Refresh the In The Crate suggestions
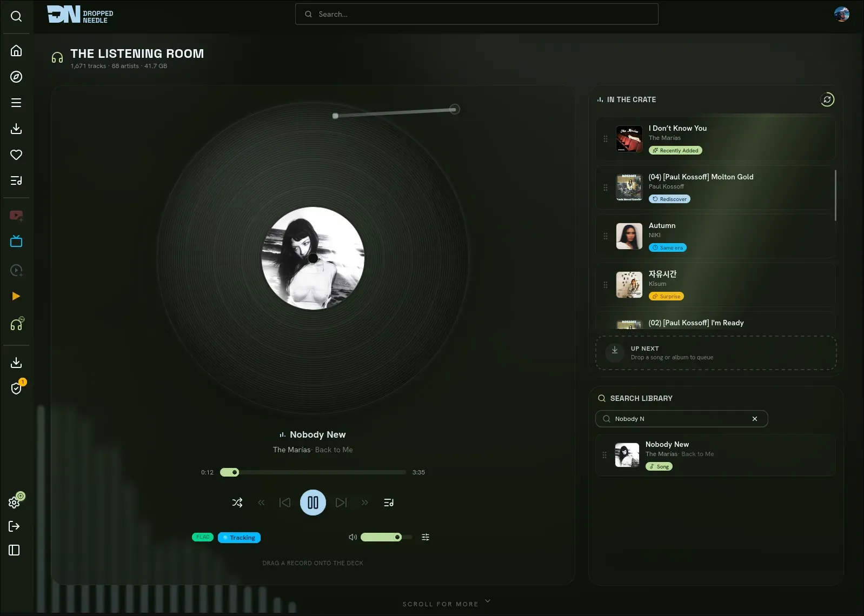Screen dimensions: 864x616 (x=827, y=99)
